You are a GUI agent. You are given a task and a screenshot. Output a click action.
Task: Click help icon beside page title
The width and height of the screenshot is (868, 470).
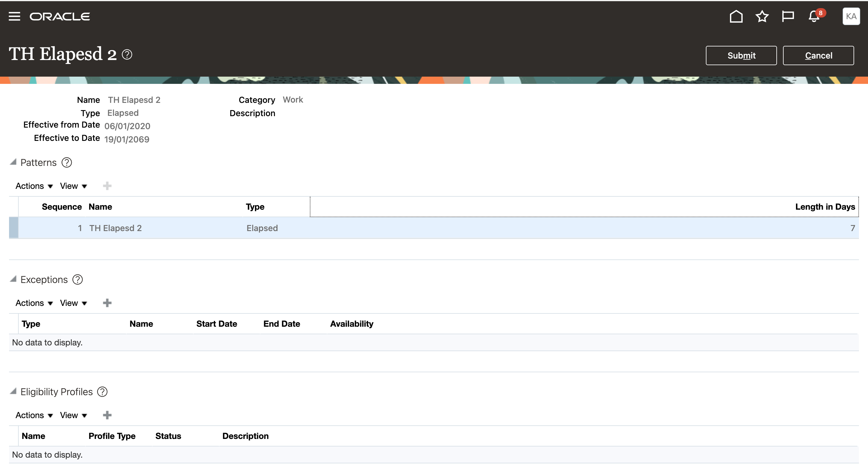[x=127, y=55]
